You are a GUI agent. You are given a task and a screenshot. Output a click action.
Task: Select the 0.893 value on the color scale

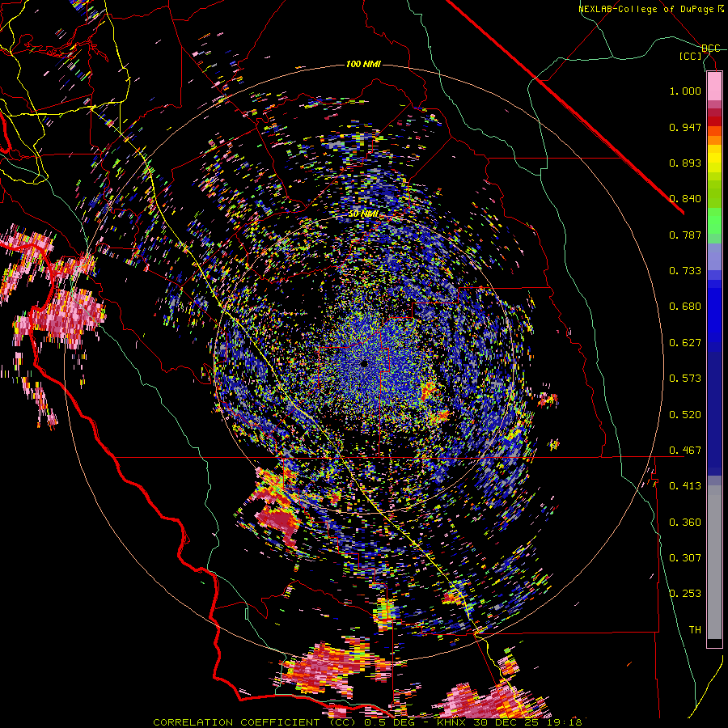pyautogui.click(x=685, y=163)
